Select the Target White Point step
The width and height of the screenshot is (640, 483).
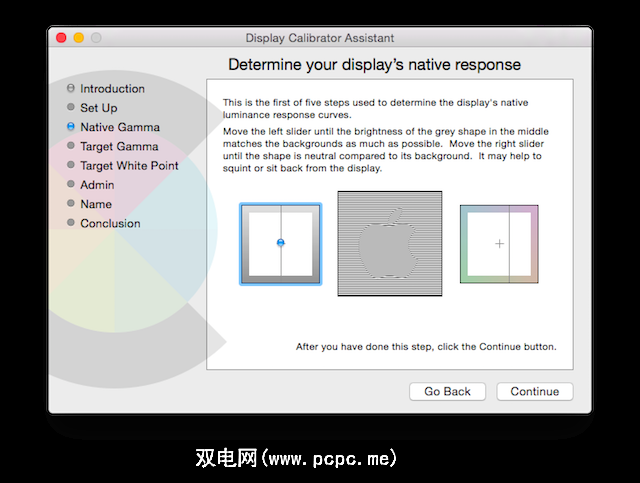[x=129, y=165]
